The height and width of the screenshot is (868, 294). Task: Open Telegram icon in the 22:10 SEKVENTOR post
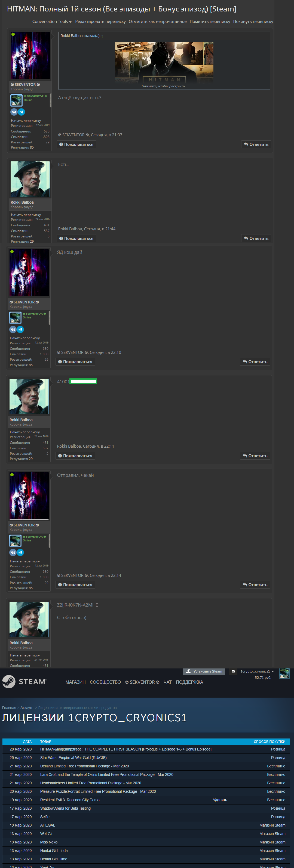(20, 329)
